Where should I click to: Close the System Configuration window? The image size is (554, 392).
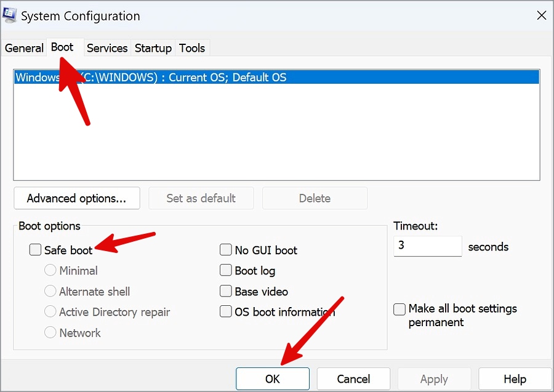pos(541,16)
